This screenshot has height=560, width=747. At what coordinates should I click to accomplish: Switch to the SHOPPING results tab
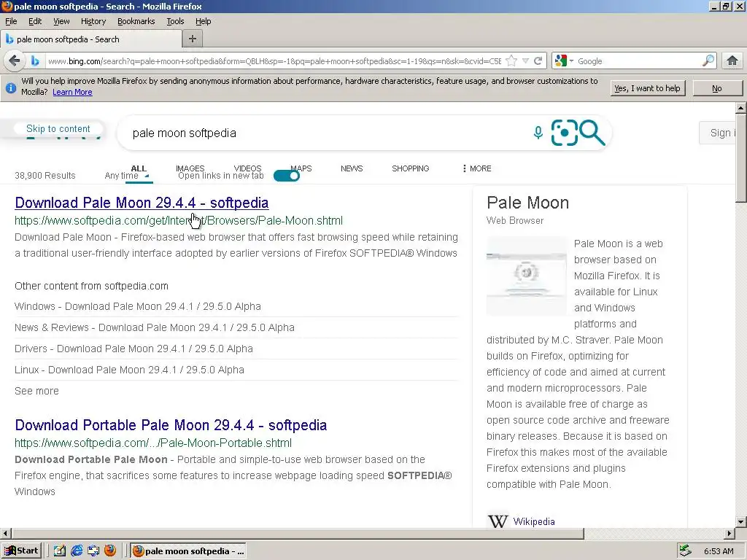[x=410, y=168]
